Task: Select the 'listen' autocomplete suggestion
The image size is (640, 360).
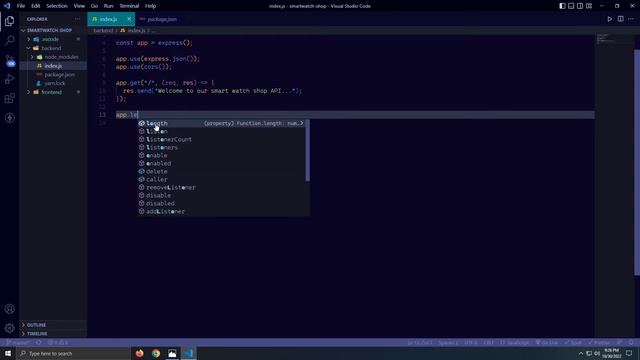Action: point(222,131)
